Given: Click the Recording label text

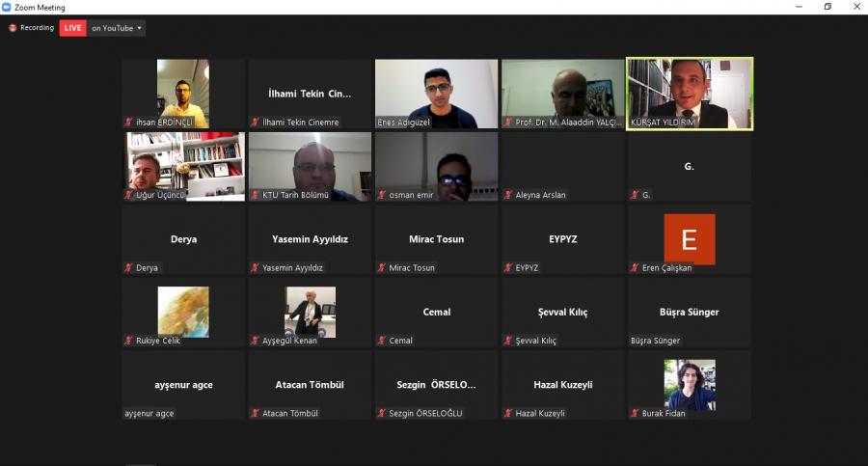Looking at the screenshot, I should tap(37, 28).
